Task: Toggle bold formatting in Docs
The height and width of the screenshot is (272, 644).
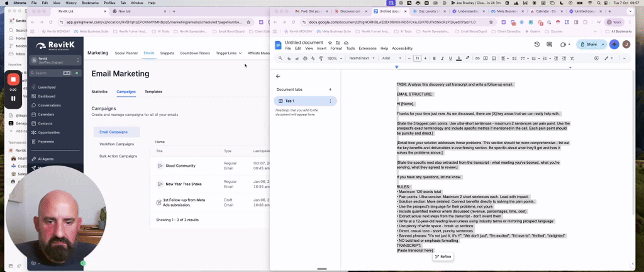Action: pyautogui.click(x=434, y=59)
